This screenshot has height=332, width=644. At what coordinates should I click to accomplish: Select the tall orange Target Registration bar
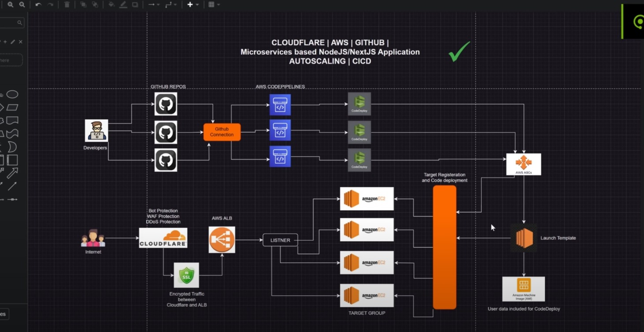[445, 247]
